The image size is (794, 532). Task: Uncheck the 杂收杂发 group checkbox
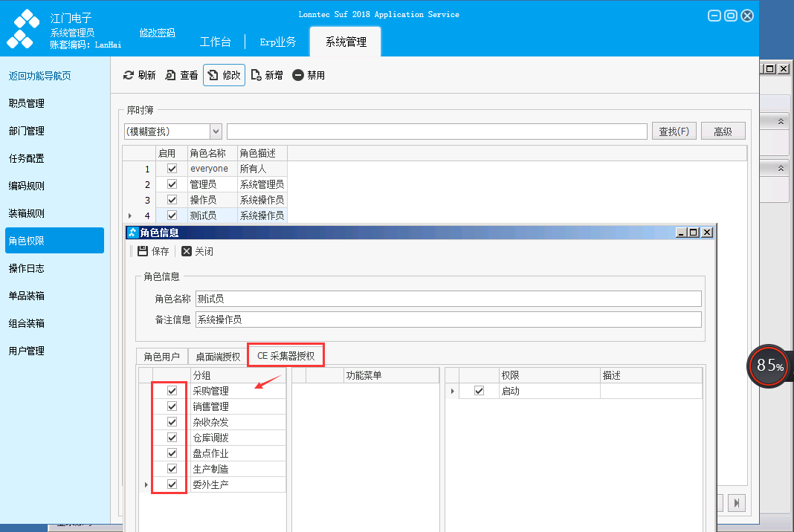[172, 422]
